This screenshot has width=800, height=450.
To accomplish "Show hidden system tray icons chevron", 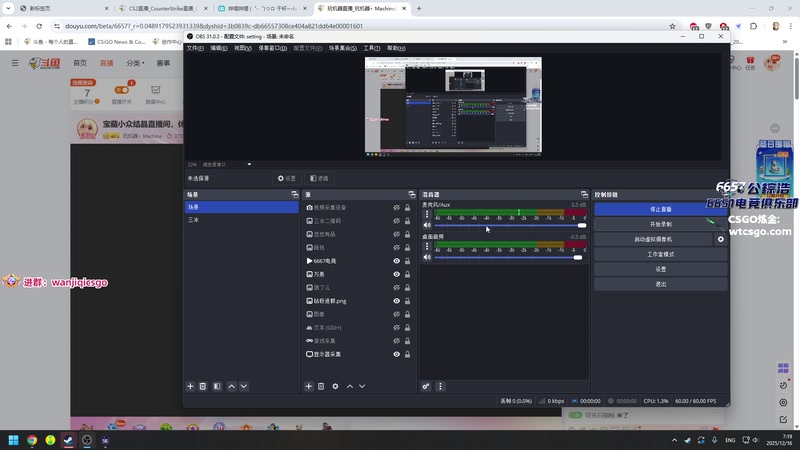I will click(674, 440).
